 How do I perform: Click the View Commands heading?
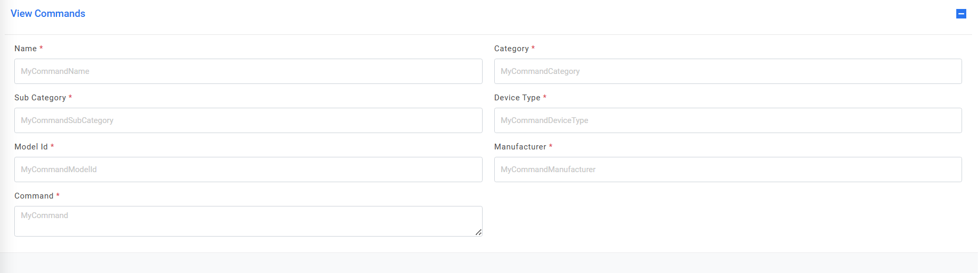click(48, 14)
